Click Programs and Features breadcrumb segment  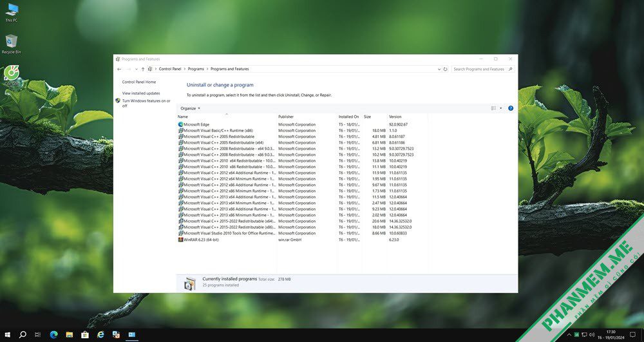(x=230, y=69)
